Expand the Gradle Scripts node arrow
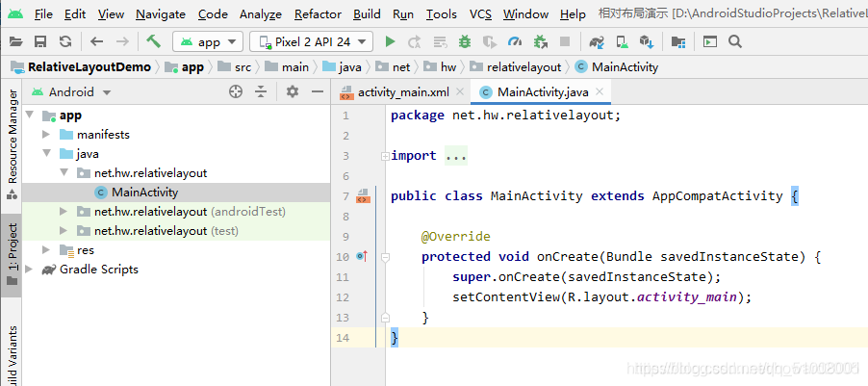This screenshot has height=386, width=868. point(29,270)
